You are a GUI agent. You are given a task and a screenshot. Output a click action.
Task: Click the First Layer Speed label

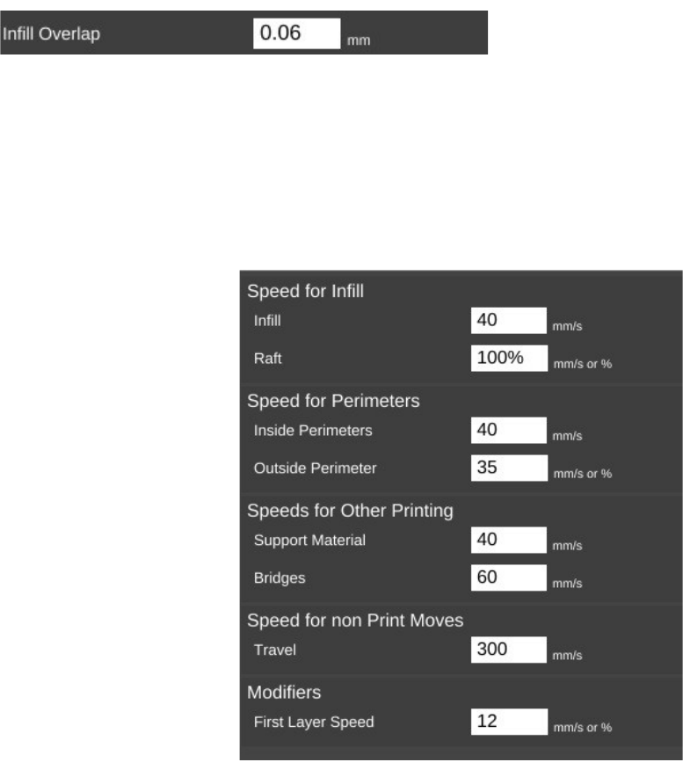[x=314, y=722]
